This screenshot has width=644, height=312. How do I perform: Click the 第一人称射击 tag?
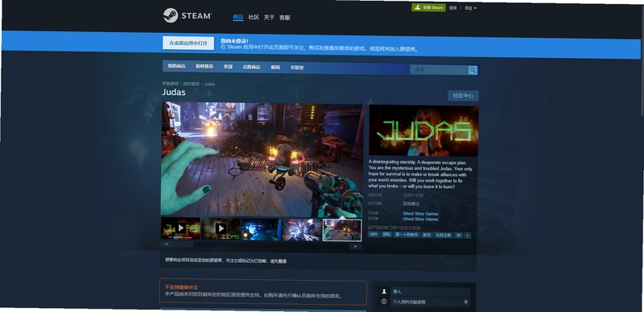click(x=407, y=235)
